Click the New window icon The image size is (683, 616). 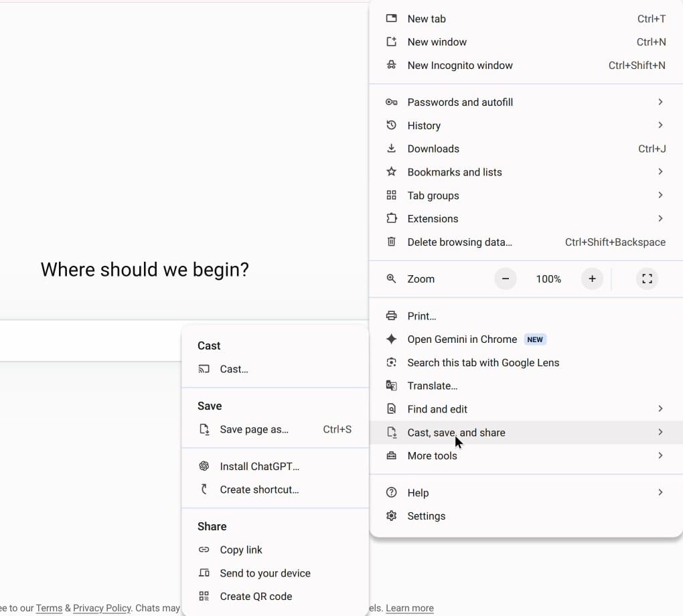[391, 42]
